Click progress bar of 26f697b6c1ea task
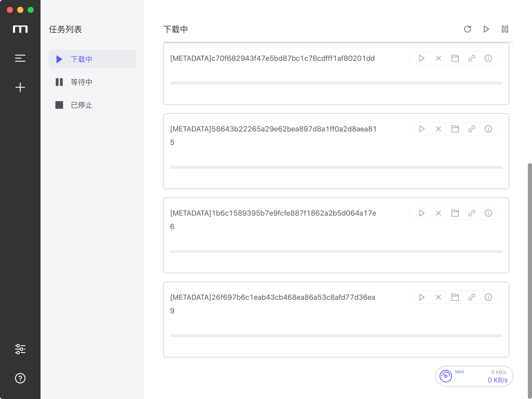Viewport: 532px width, 399px height. pos(336,336)
